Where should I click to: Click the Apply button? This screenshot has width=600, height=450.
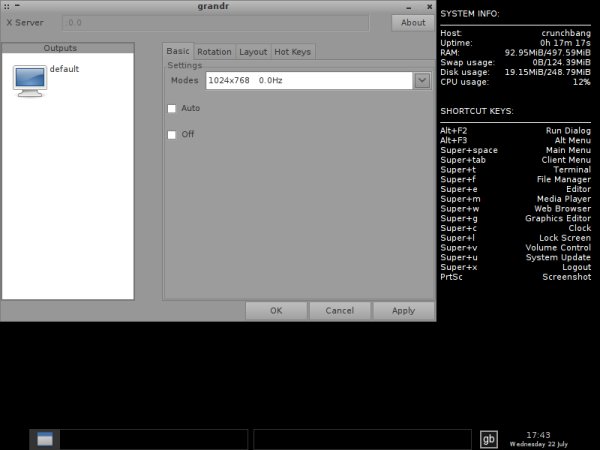pos(404,311)
